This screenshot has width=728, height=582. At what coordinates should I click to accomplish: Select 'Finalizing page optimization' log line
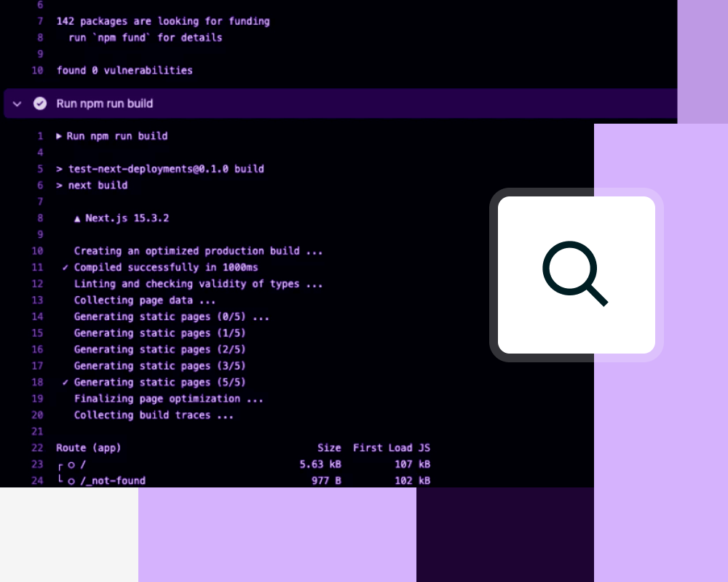169,399
